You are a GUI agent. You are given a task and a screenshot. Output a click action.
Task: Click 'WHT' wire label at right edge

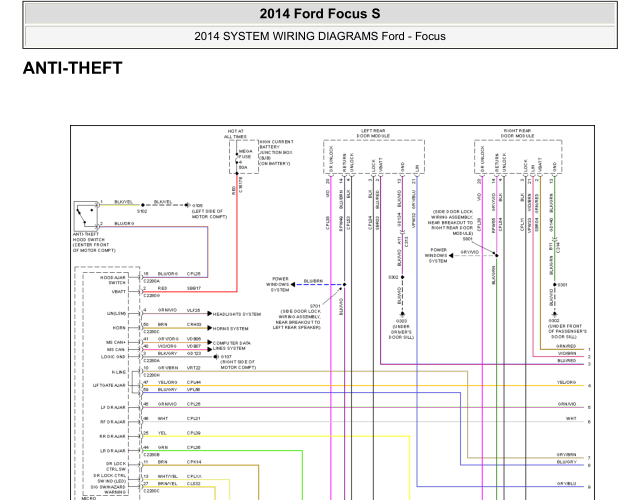click(x=571, y=418)
